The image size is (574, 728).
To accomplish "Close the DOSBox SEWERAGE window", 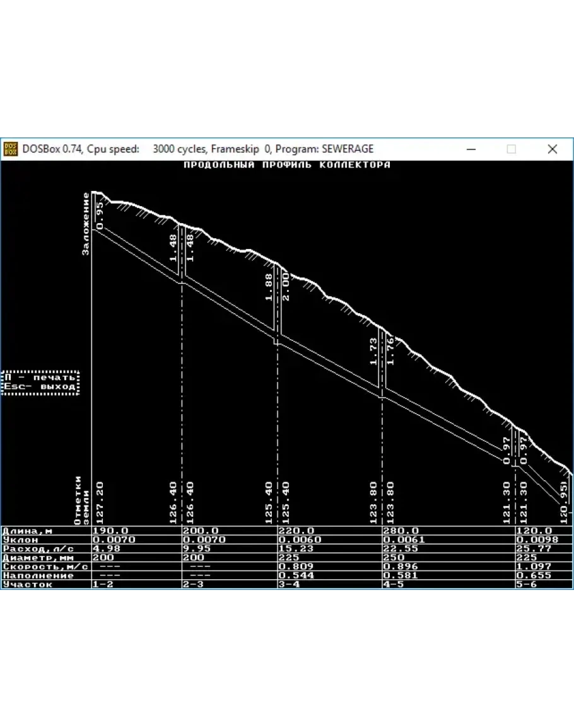I will point(552,149).
